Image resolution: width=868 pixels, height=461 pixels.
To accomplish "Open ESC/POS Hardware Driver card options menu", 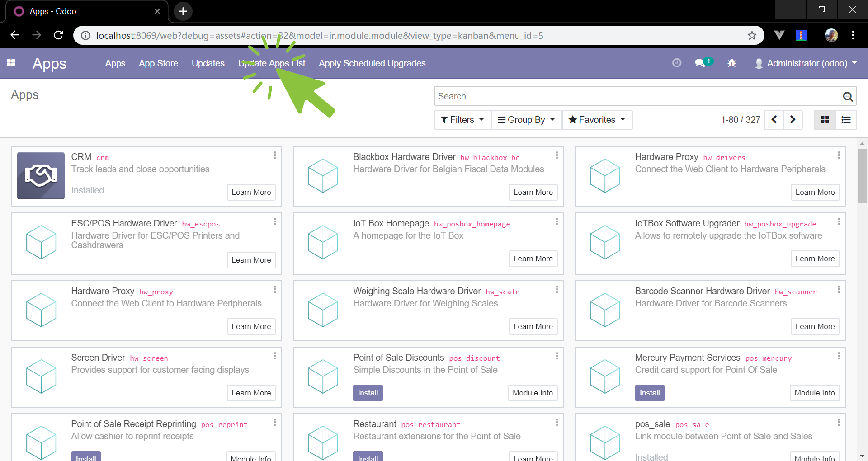I will pyautogui.click(x=275, y=222).
